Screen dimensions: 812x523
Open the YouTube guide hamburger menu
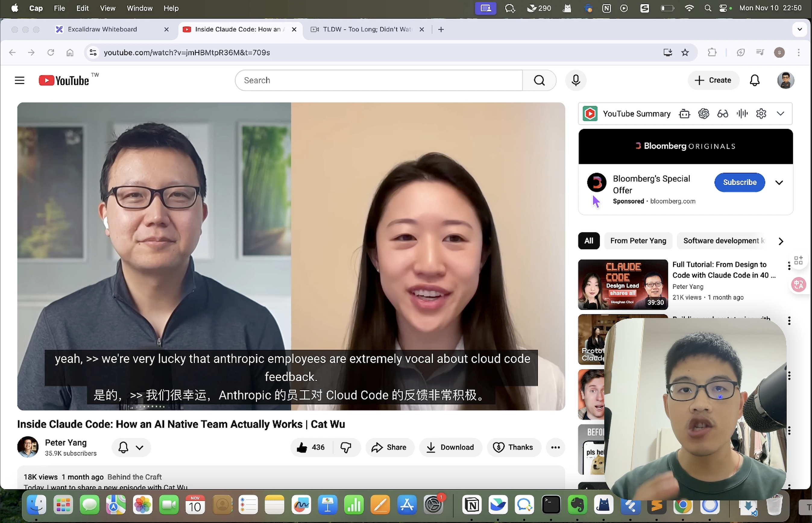point(19,80)
